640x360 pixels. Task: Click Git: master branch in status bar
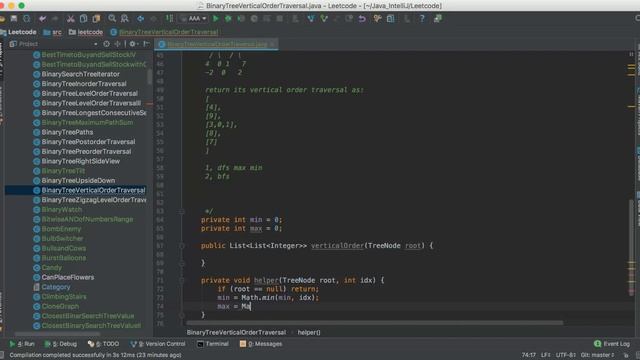pyautogui.click(x=598, y=355)
